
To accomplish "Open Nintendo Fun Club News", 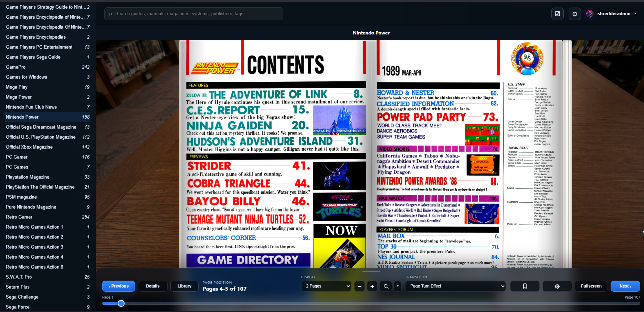I will coord(48,107).
